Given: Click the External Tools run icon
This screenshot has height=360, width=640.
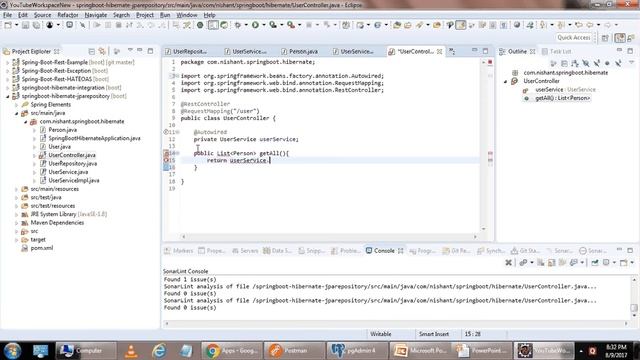Looking at the screenshot, I should tap(291, 25).
